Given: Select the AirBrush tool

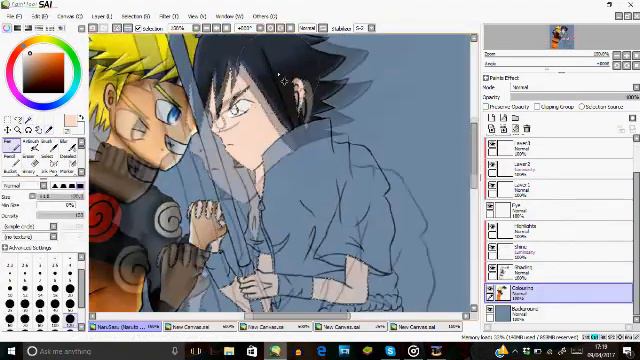Looking at the screenshot, I should click(31, 145).
